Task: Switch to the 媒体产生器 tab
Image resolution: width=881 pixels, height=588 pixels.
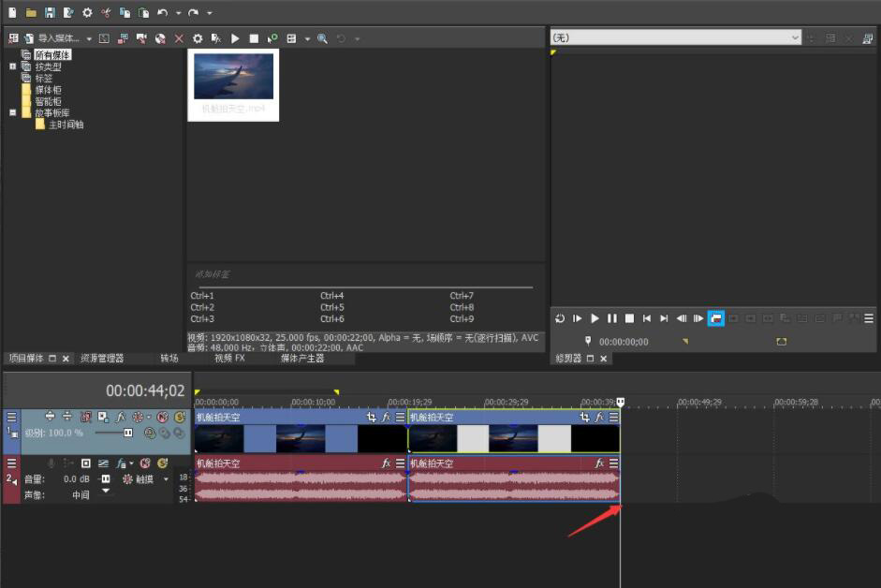Action: tap(302, 358)
